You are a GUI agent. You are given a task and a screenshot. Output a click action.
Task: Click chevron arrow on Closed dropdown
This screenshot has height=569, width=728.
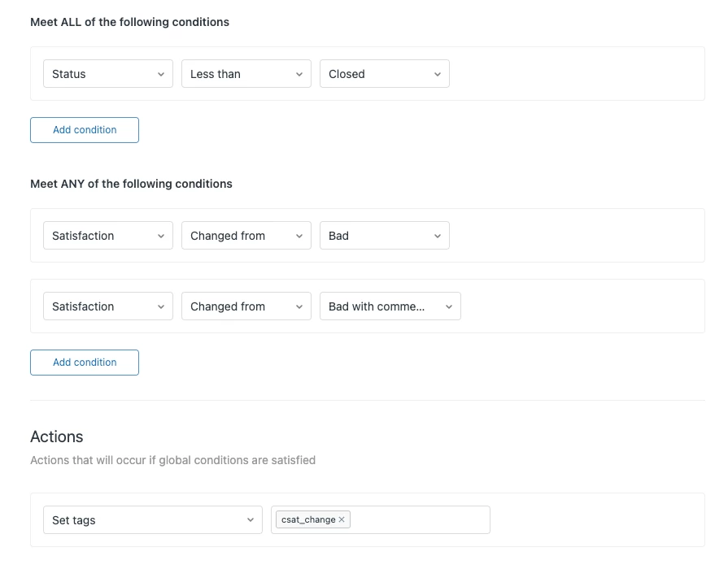[x=437, y=74]
